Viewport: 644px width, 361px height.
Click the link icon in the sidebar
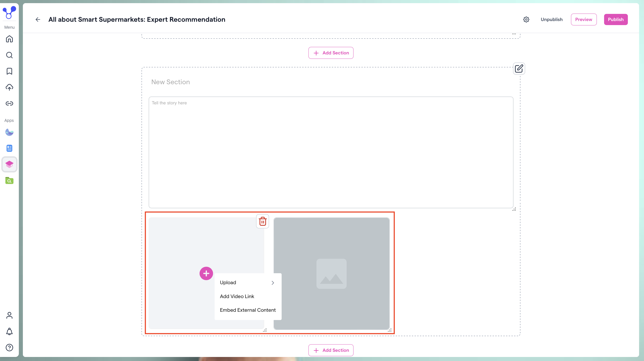pyautogui.click(x=9, y=103)
